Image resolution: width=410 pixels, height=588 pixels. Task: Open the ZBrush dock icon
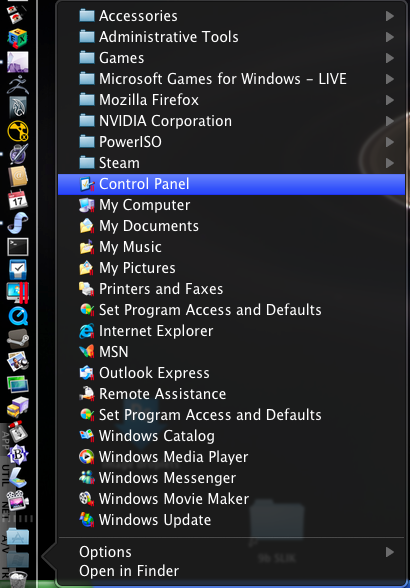coord(18,85)
